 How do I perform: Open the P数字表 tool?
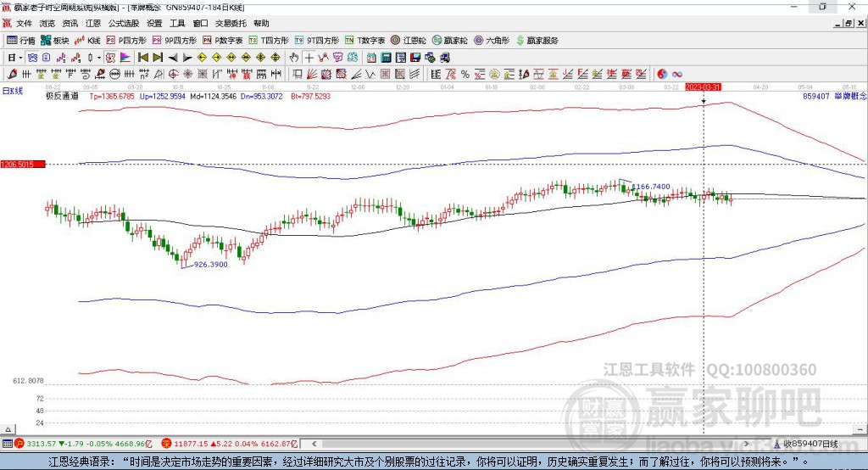point(223,41)
